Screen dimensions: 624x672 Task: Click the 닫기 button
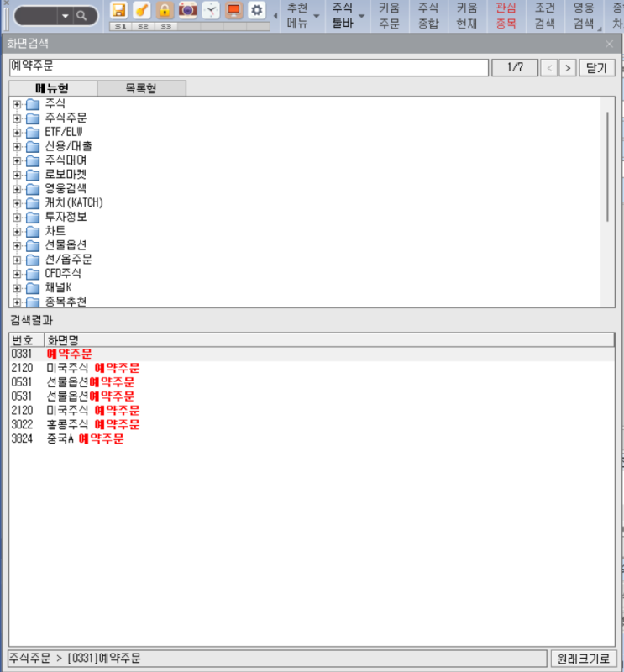click(x=597, y=68)
